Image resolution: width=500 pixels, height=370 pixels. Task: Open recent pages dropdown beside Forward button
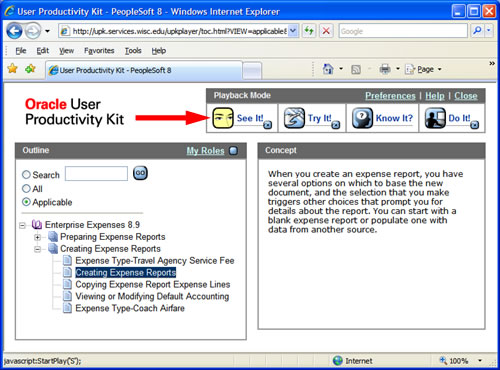(47, 31)
